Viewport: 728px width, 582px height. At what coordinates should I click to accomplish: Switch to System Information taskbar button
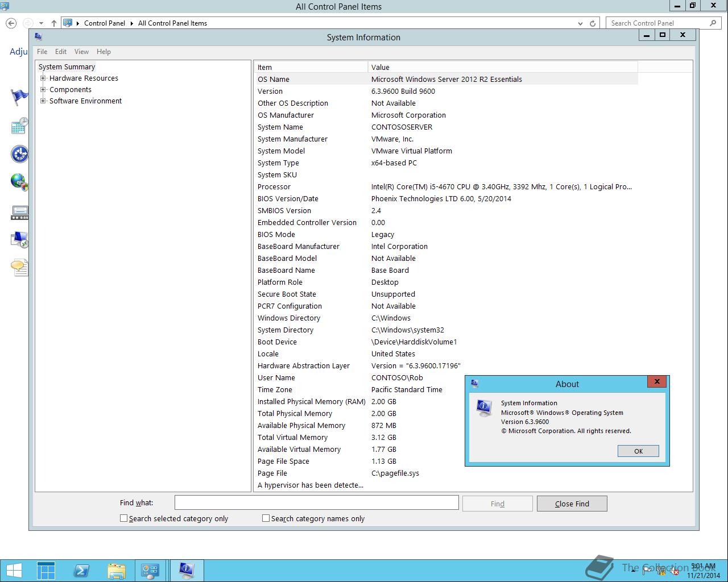pos(186,571)
